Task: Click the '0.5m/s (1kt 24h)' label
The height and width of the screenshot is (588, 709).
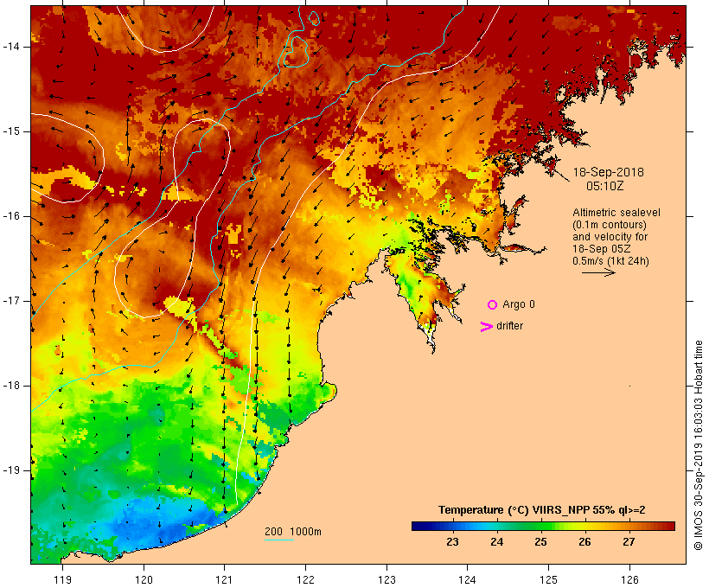Action: pyautogui.click(x=610, y=261)
